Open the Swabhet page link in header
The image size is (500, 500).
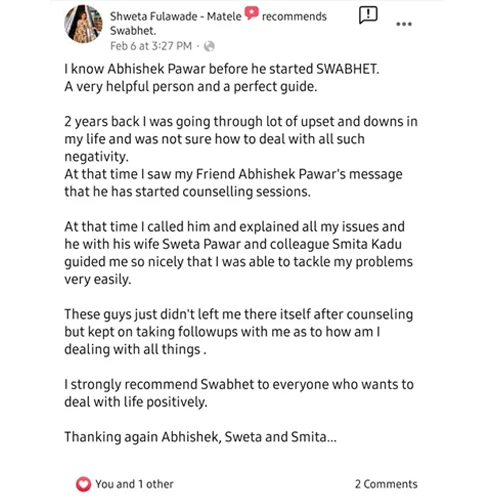tap(133, 31)
